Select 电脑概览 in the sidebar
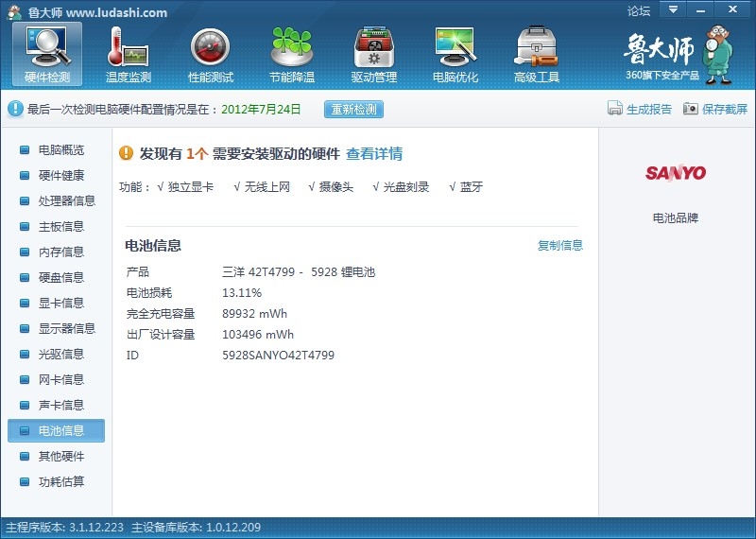756x539 pixels. pyautogui.click(x=60, y=150)
